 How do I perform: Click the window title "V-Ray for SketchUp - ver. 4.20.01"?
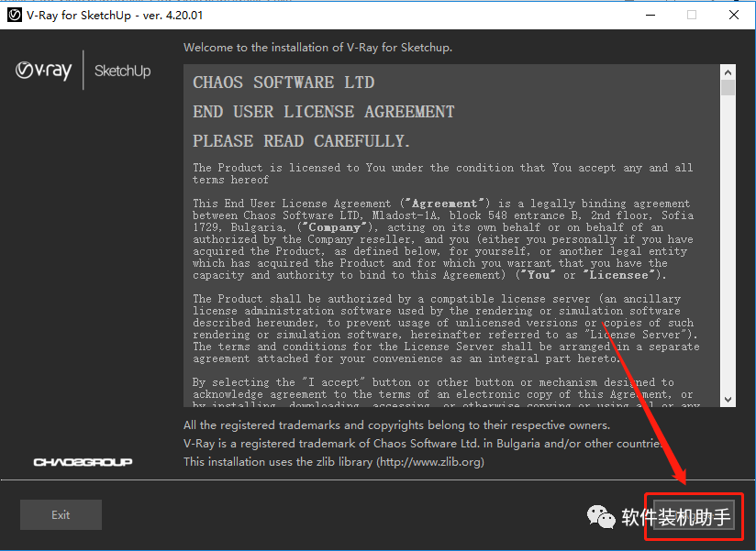115,15
